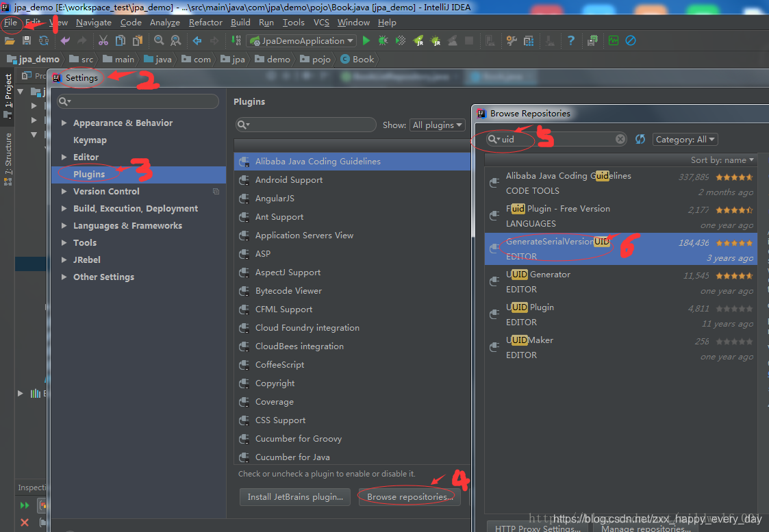Click the Debug with JRebel icon
769x532 pixels.
tap(436, 40)
